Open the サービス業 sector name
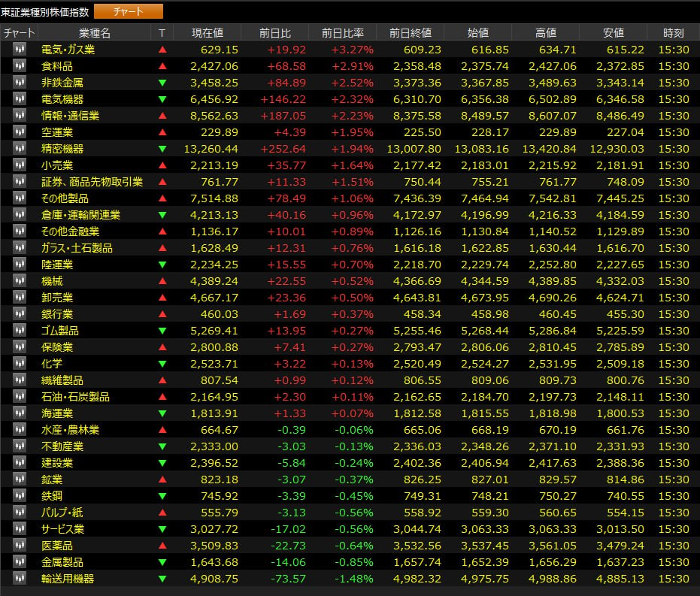Screen dimensions: 700x596 pyautogui.click(x=62, y=529)
